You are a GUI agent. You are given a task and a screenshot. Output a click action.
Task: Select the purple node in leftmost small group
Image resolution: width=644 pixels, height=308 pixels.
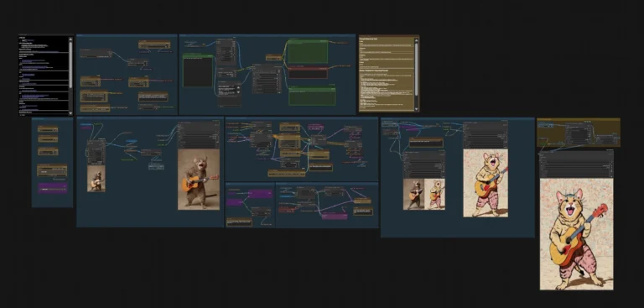[53, 188]
